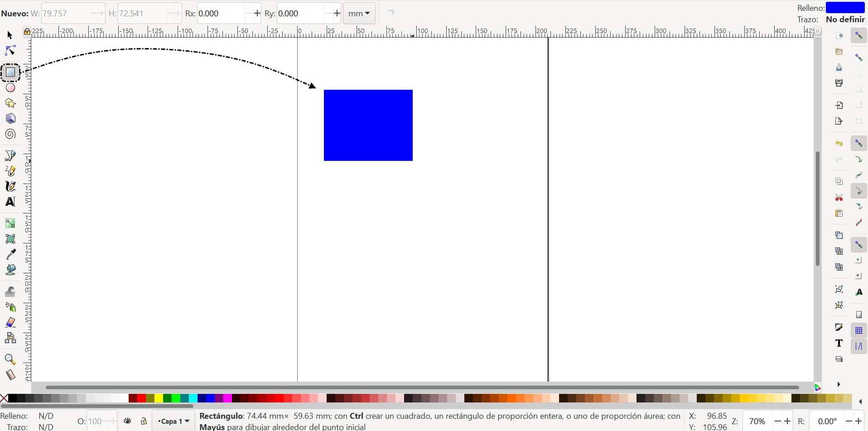Select the Connector diagram tool
Image resolution: width=868 pixels, height=431 pixels.
pyautogui.click(x=10, y=338)
